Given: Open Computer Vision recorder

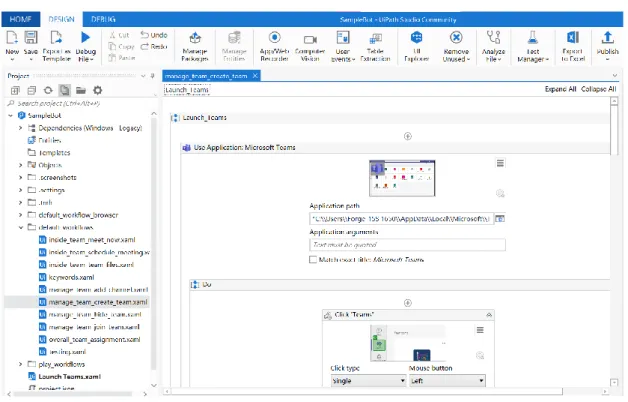Looking at the screenshot, I should click(310, 46).
